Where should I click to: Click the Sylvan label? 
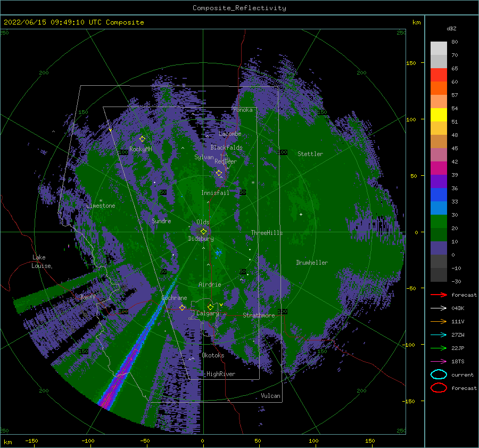[x=204, y=157]
